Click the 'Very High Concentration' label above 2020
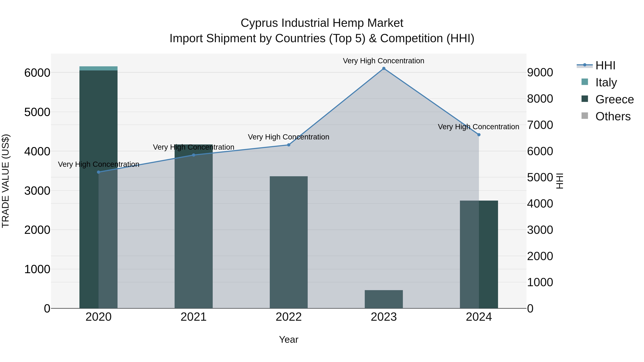This screenshot has width=644, height=362. point(99,164)
